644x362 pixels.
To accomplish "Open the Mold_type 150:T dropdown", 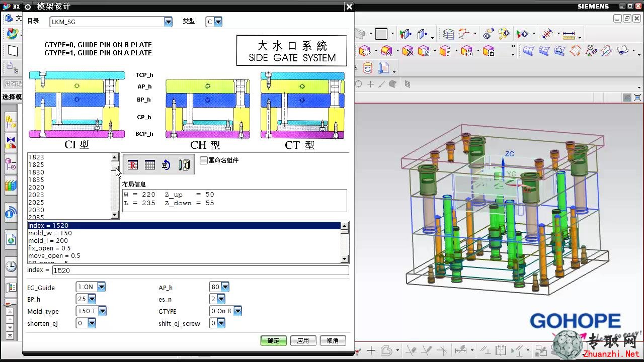I will (102, 311).
